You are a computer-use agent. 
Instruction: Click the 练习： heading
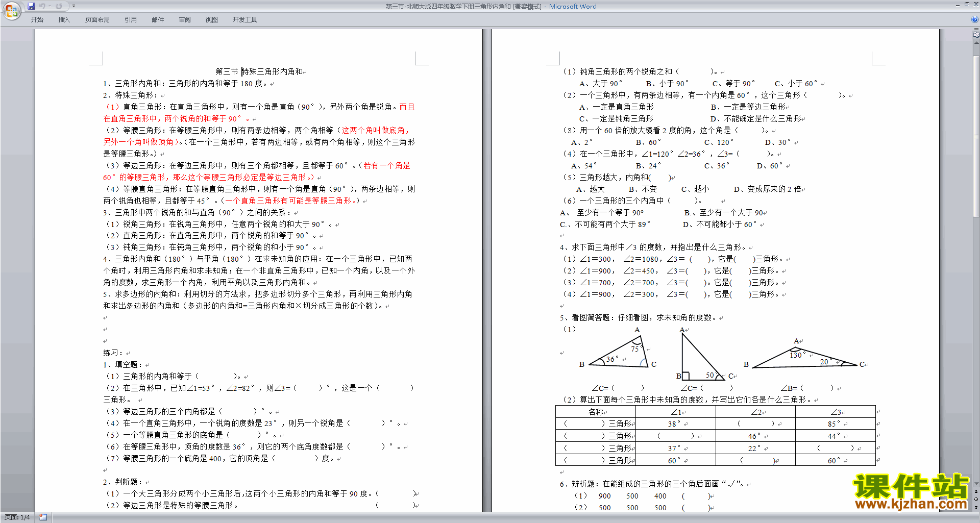[113, 353]
